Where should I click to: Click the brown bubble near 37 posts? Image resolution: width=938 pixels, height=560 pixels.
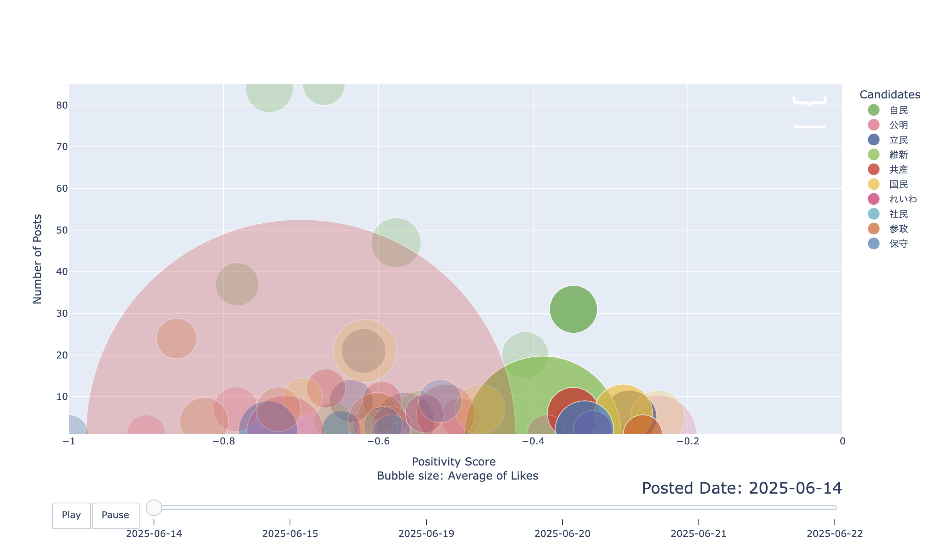(x=237, y=284)
